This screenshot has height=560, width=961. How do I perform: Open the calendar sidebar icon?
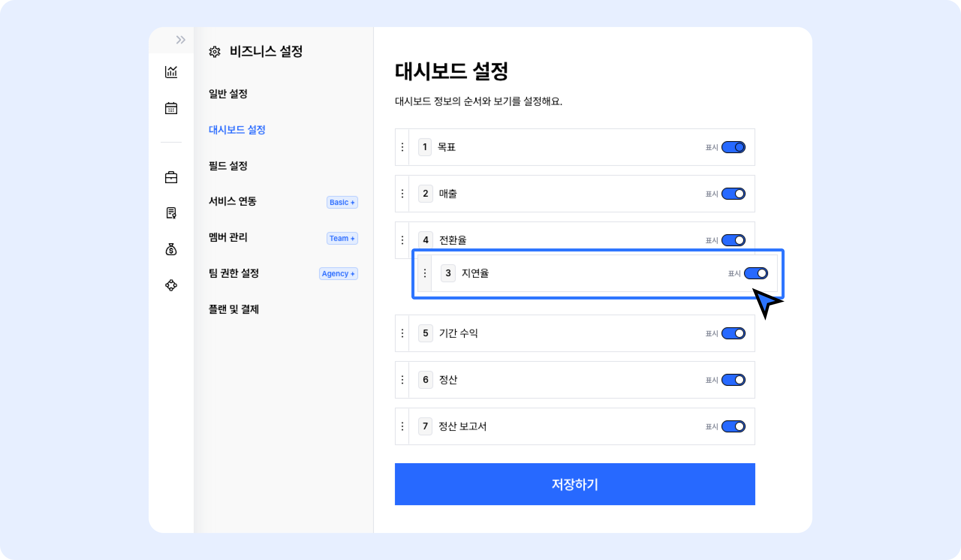(x=171, y=108)
